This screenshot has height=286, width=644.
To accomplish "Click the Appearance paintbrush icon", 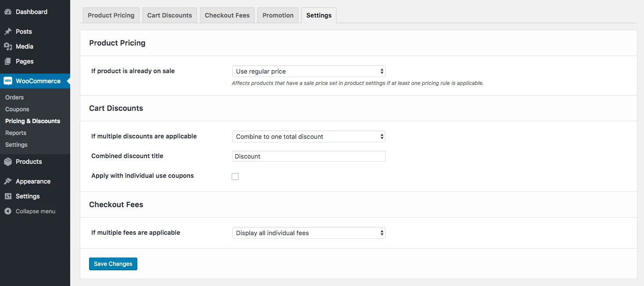I will (x=8, y=181).
